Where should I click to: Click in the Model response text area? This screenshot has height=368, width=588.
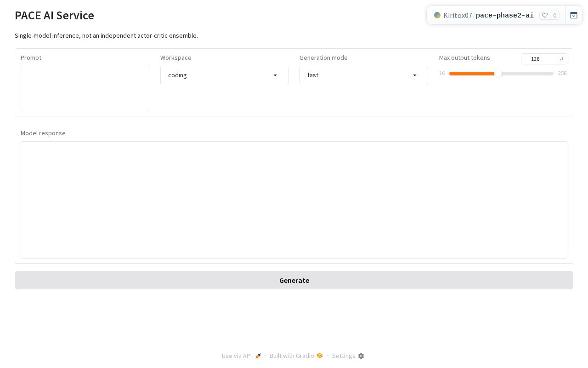click(294, 200)
